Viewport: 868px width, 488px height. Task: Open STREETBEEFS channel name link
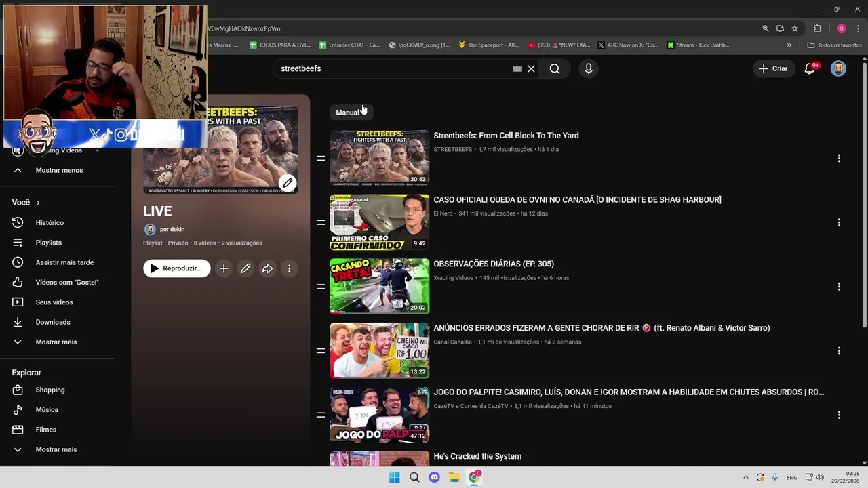[x=452, y=150]
